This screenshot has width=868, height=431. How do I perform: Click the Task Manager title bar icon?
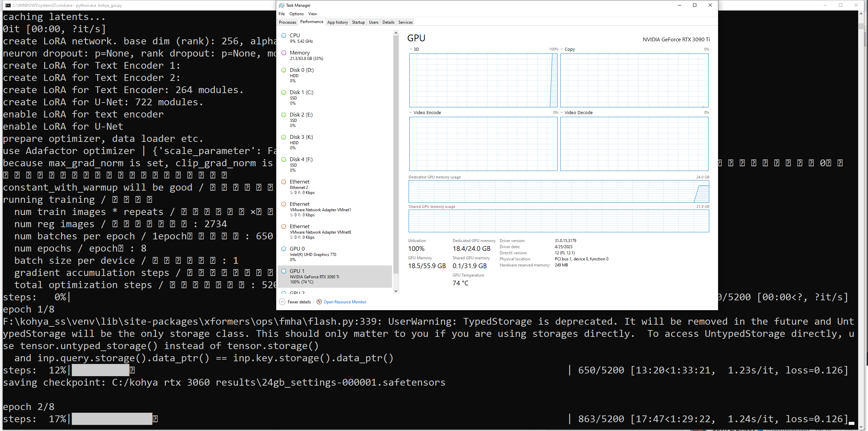[282, 5]
